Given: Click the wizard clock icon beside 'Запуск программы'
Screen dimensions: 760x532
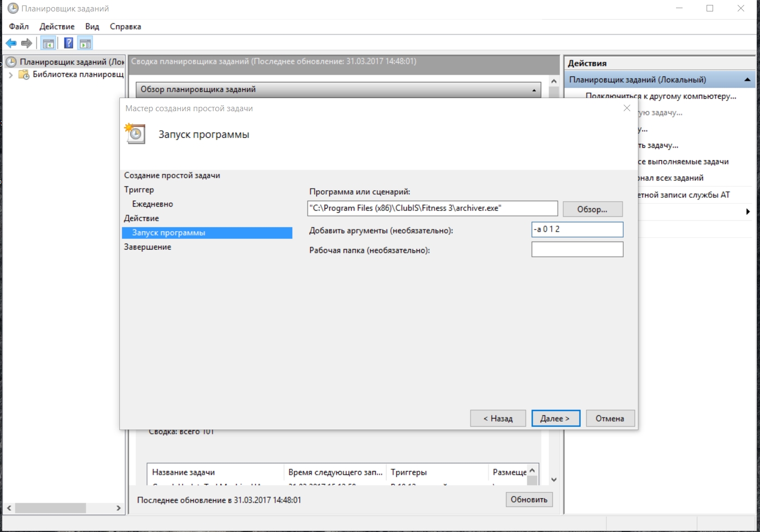Looking at the screenshot, I should click(135, 134).
